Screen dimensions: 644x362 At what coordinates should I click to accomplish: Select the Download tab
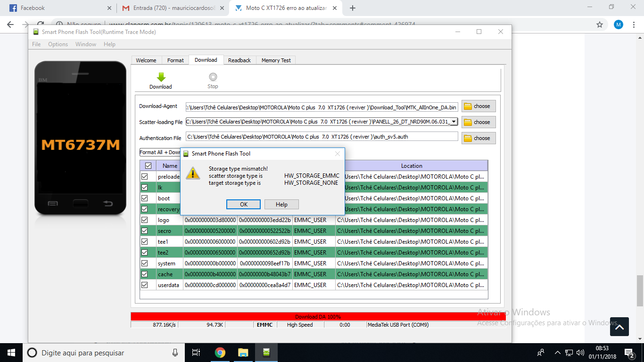pyautogui.click(x=206, y=60)
